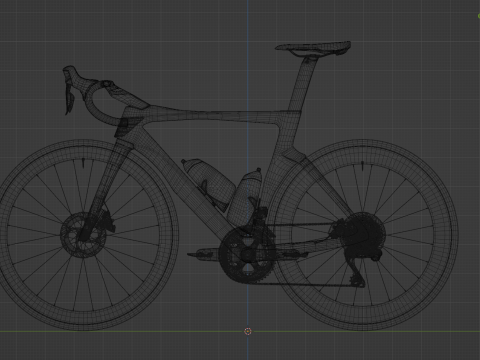Click the 3D cursor at the origin
The width and height of the screenshot is (480, 360).
[x=248, y=331]
